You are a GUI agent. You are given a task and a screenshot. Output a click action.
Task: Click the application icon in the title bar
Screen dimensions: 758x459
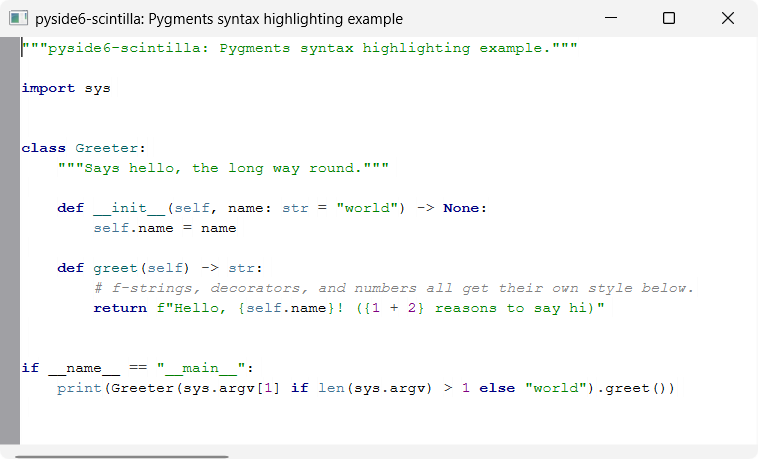[18, 18]
